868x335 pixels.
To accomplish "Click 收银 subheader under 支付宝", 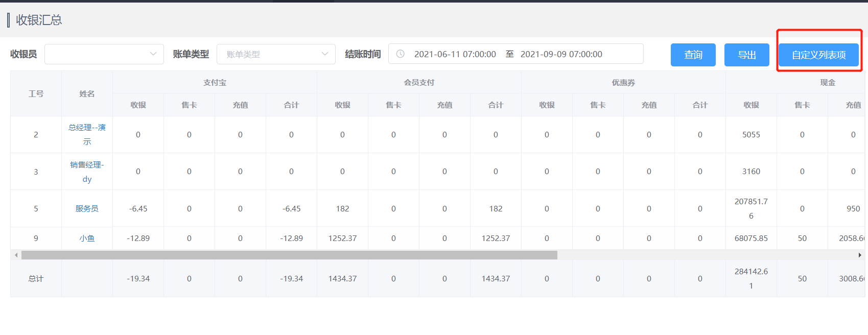I will click(x=138, y=105).
